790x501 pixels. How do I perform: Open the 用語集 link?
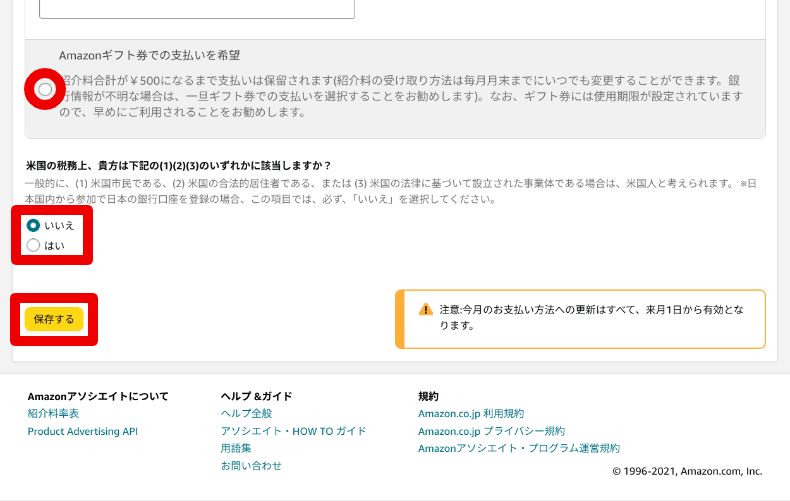[236, 448]
